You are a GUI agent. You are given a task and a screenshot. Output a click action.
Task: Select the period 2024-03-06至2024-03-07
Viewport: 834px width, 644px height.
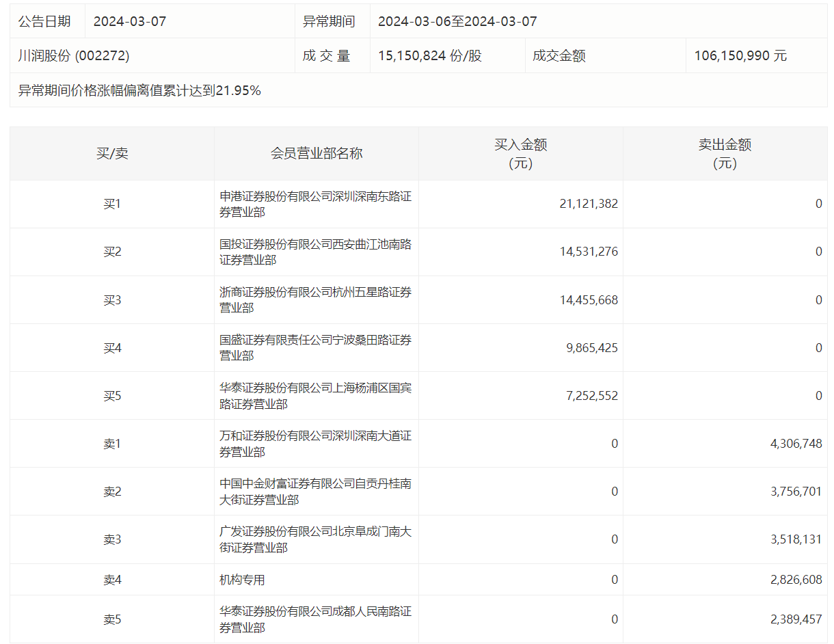[458, 21]
